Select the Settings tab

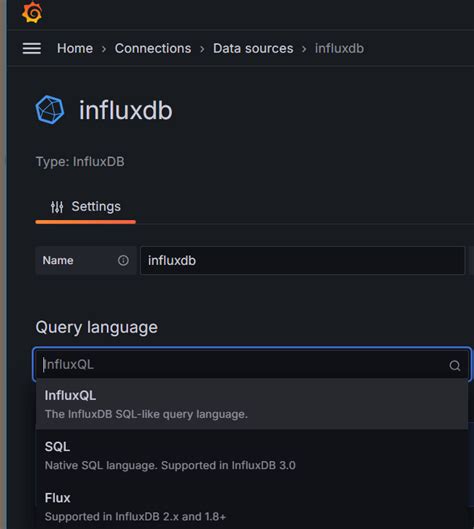click(x=85, y=207)
